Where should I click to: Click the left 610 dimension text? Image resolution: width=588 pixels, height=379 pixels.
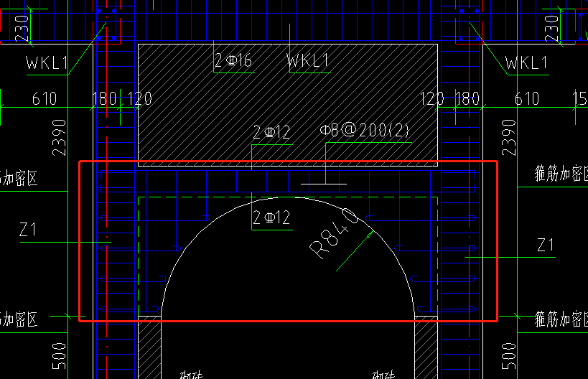45,98
